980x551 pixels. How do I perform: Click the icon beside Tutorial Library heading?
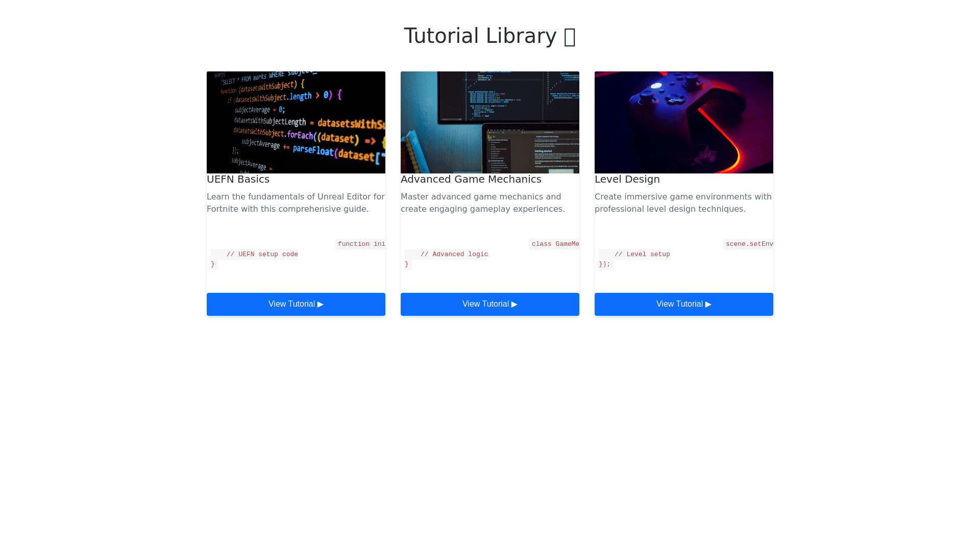[570, 37]
